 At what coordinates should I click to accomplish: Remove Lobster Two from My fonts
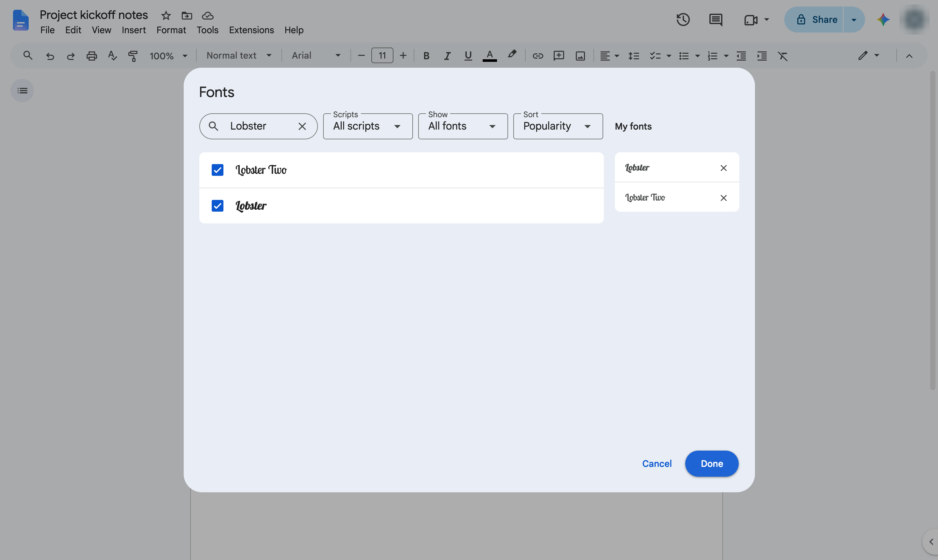point(723,198)
